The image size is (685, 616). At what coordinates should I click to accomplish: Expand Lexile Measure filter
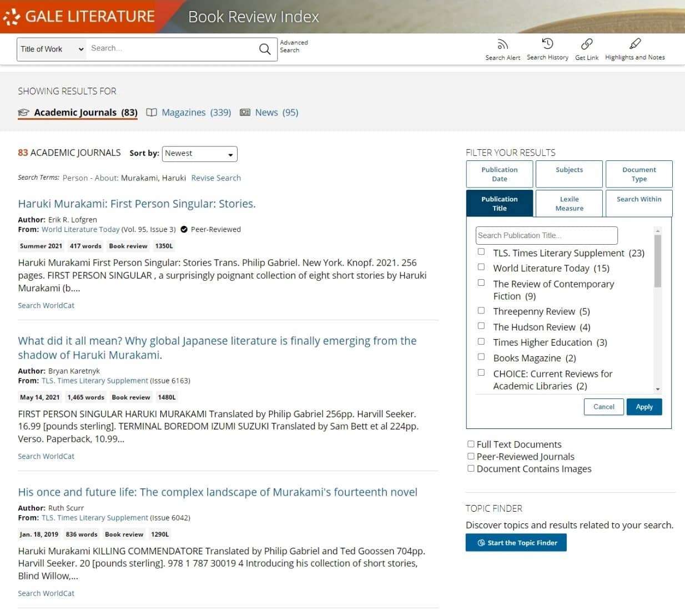click(569, 203)
